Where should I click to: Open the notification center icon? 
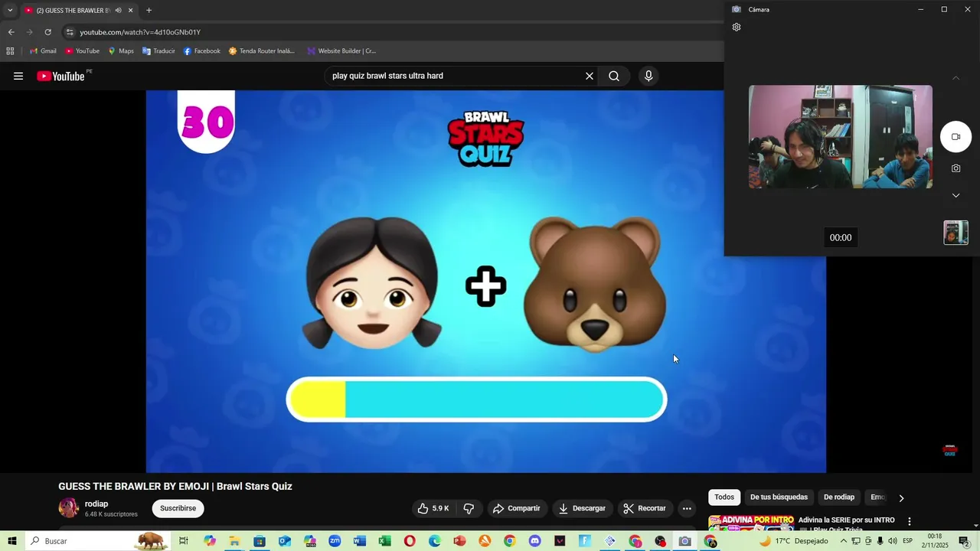pos(965,541)
